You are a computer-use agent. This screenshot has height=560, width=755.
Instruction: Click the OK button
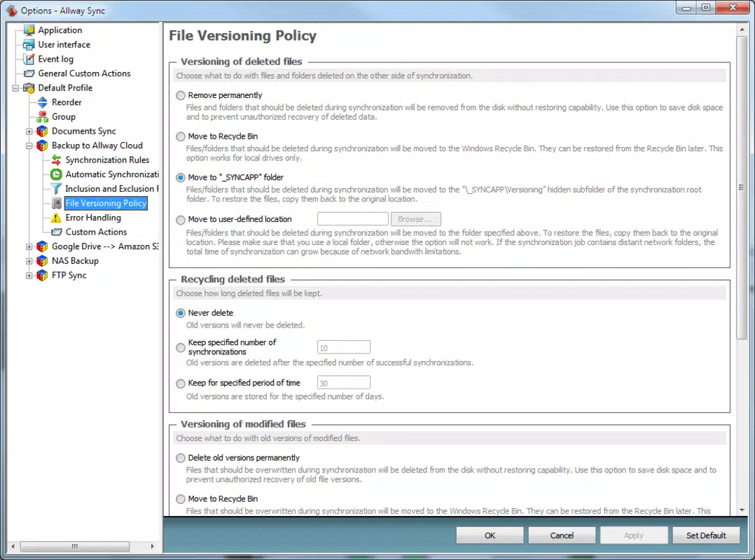(490, 535)
